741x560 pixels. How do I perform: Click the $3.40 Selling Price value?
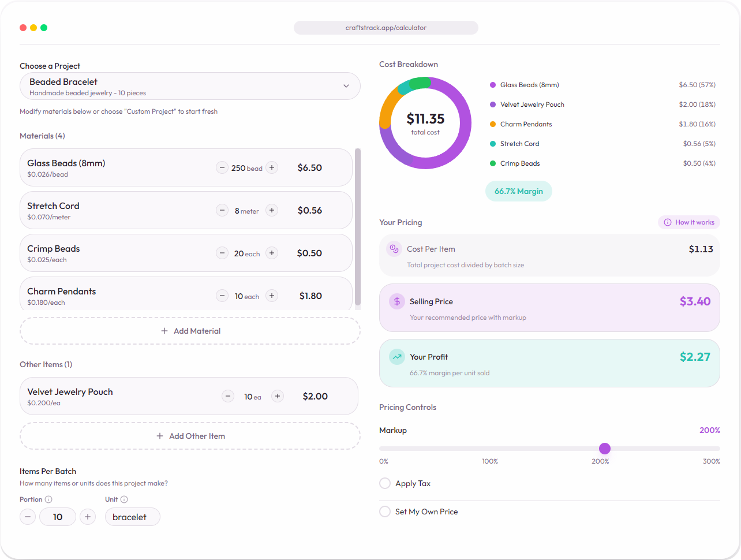695,301
